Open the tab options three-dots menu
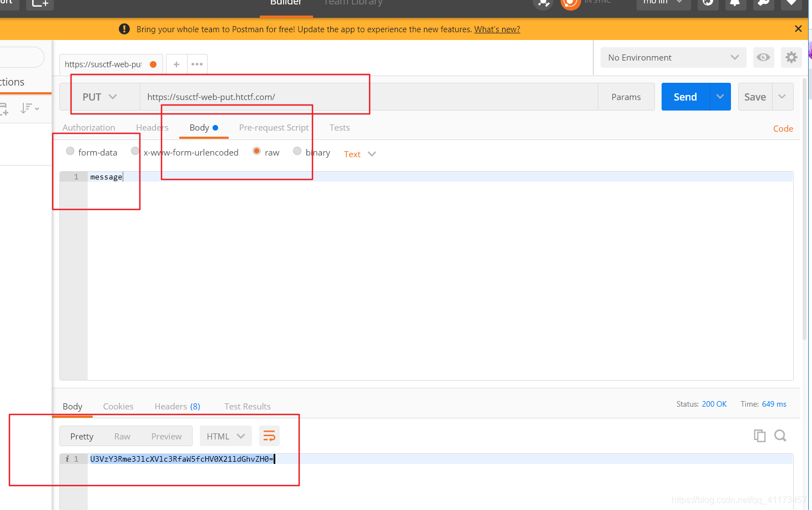The width and height of the screenshot is (812, 510). pyautogui.click(x=197, y=64)
